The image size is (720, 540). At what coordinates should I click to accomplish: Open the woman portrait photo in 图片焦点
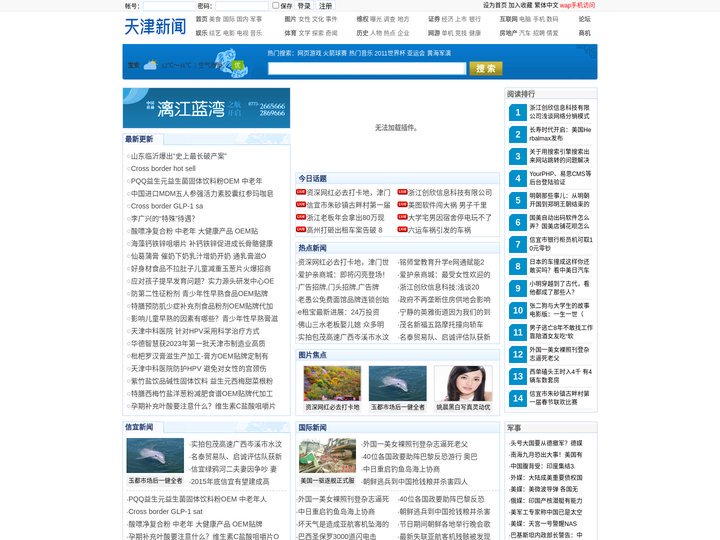coord(463,383)
